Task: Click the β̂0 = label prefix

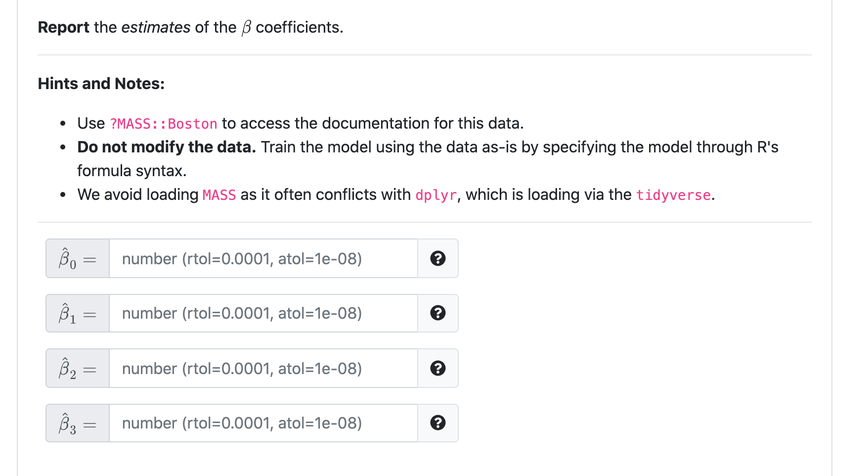Action: 78,258
